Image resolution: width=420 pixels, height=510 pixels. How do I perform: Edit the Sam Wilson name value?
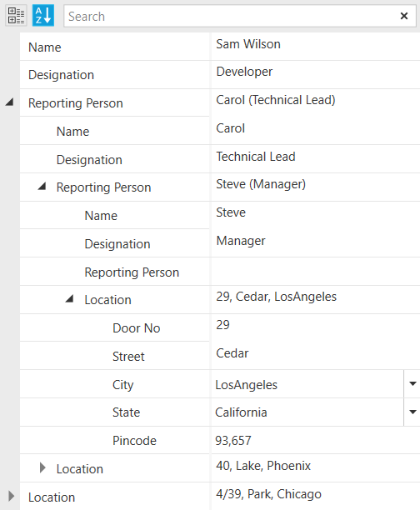(316, 46)
